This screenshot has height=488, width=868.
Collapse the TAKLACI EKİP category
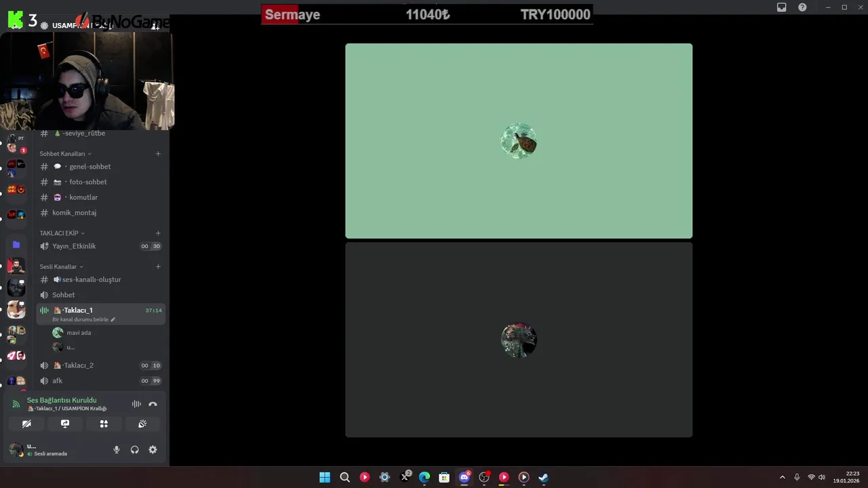click(x=62, y=233)
